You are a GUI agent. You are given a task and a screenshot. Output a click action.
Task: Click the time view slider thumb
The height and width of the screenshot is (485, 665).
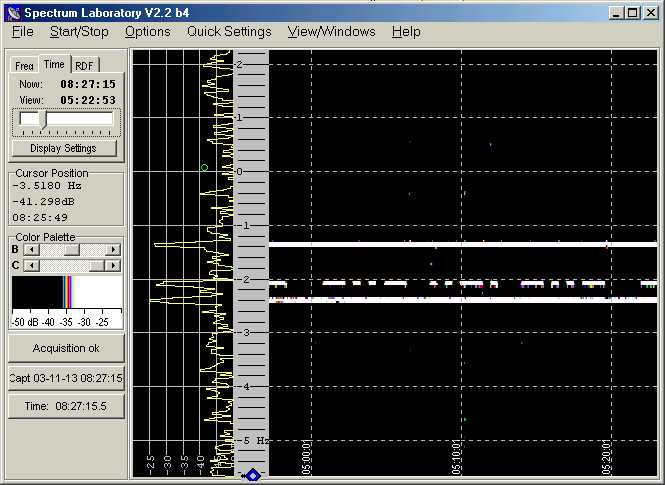(x=43, y=120)
